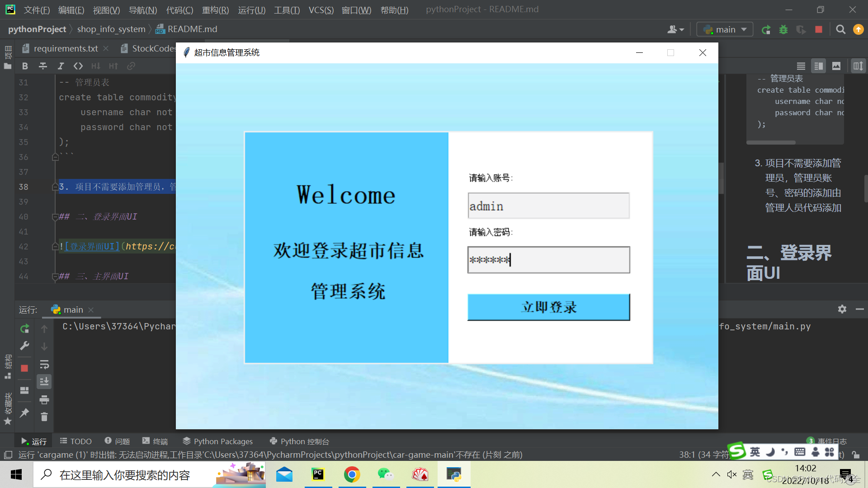Image resolution: width=868 pixels, height=488 pixels.
Task: Click the restore layout icon in Run panel
Action: 25,390
